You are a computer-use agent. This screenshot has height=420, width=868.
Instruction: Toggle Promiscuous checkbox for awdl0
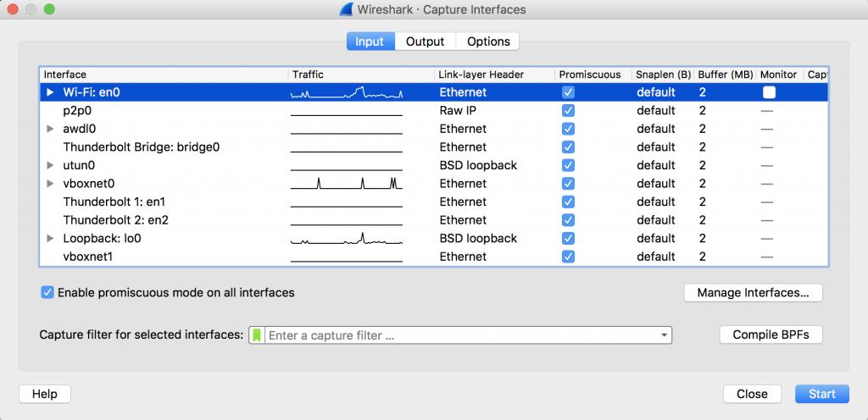point(568,129)
